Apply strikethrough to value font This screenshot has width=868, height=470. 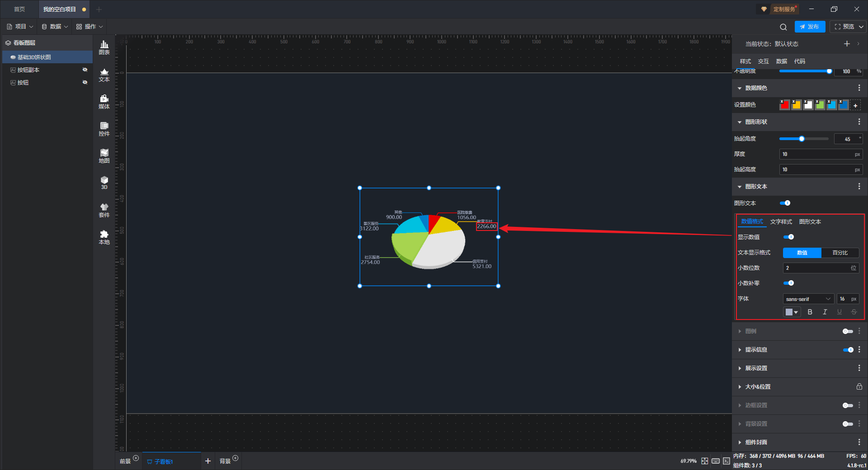854,312
